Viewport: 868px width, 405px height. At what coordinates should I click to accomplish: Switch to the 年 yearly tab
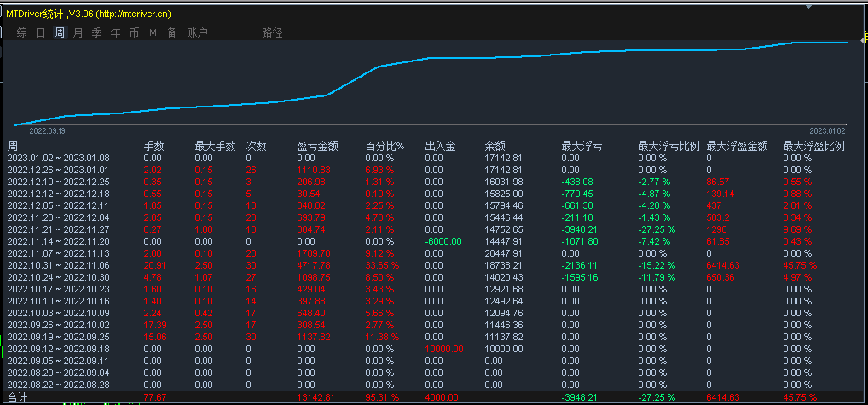(x=116, y=32)
